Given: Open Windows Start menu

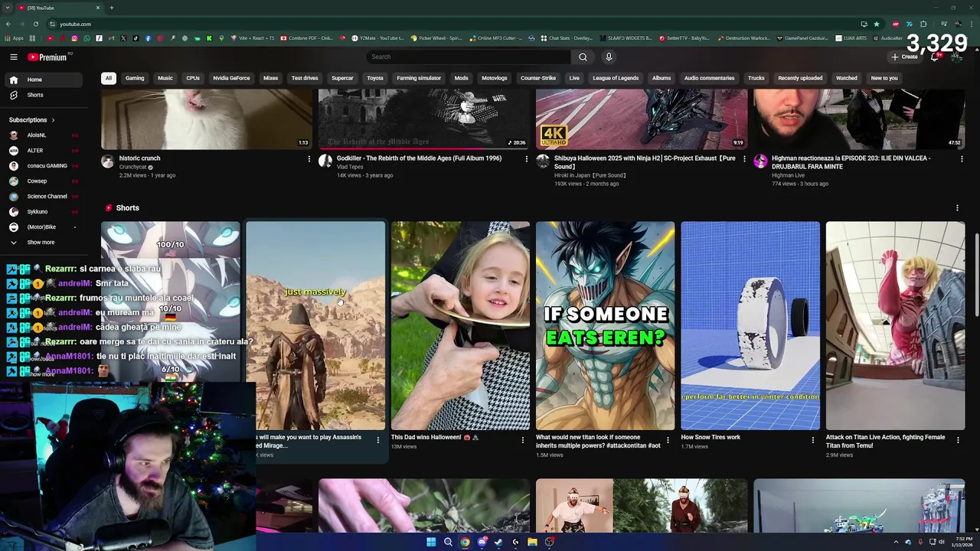Looking at the screenshot, I should coord(431,542).
